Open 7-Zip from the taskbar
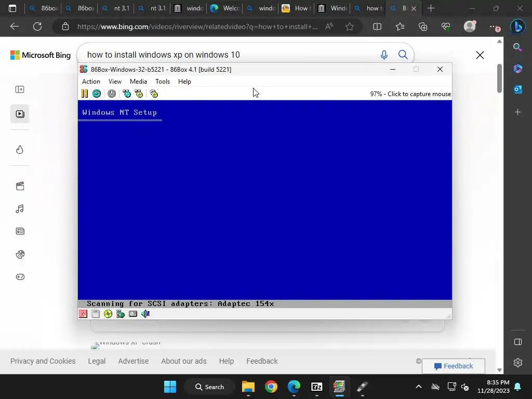 (316, 387)
